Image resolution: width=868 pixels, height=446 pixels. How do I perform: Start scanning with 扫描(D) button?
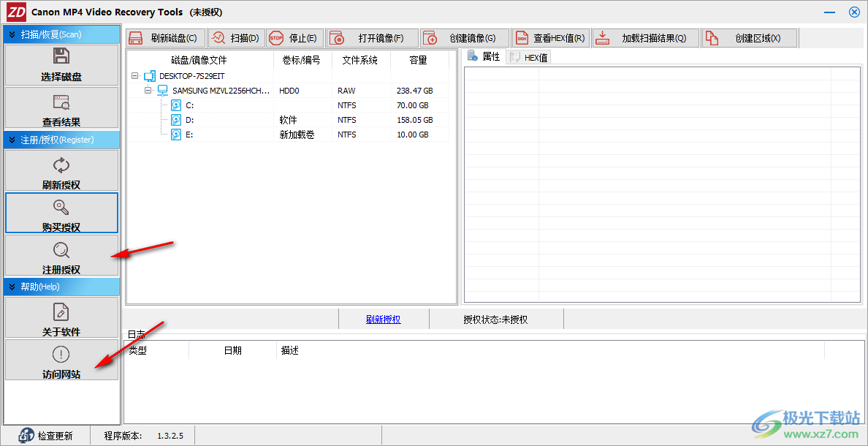(237, 38)
